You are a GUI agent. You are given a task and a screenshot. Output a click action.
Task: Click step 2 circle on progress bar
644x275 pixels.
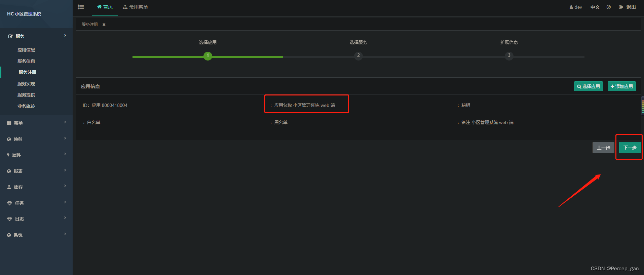click(358, 56)
